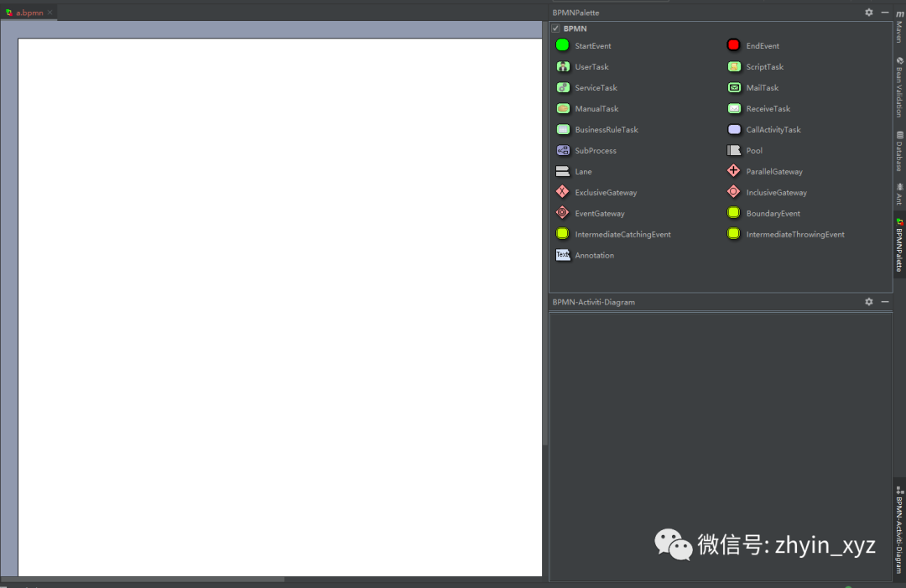Click the MailTask label

(762, 87)
